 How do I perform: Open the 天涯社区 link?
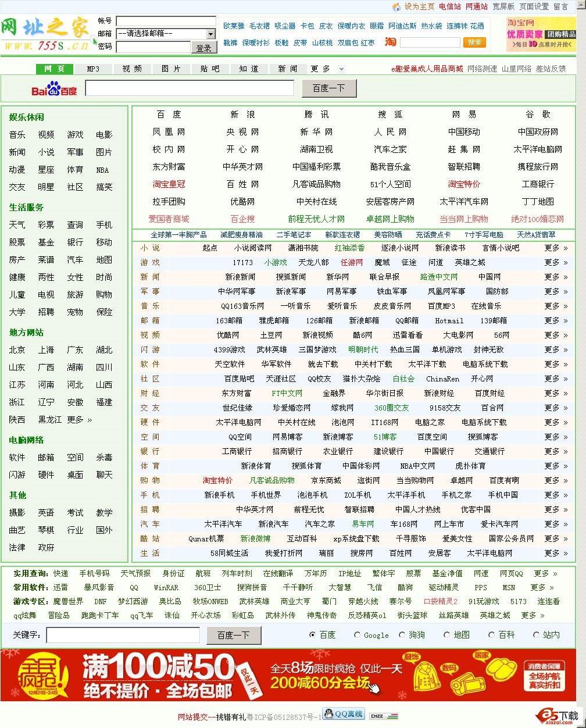click(281, 379)
